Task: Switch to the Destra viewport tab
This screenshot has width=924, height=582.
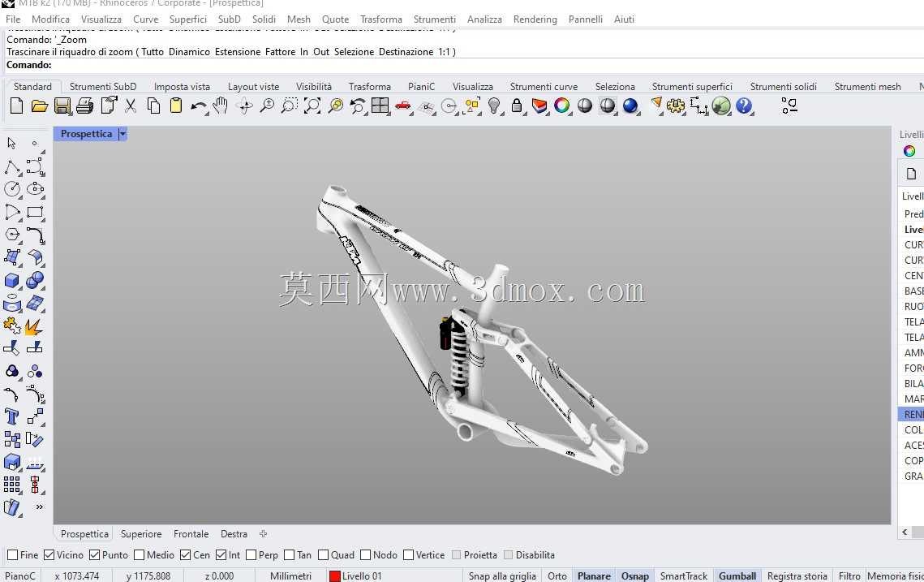Action: click(x=234, y=533)
